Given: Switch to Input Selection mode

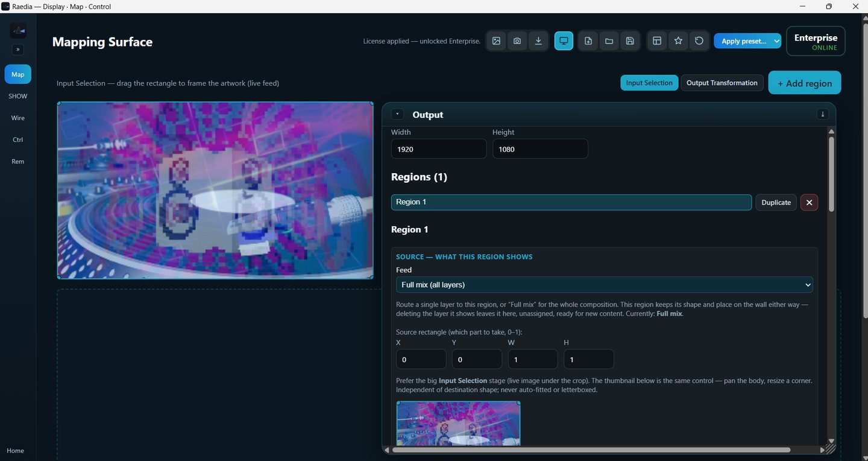Looking at the screenshot, I should click(649, 83).
